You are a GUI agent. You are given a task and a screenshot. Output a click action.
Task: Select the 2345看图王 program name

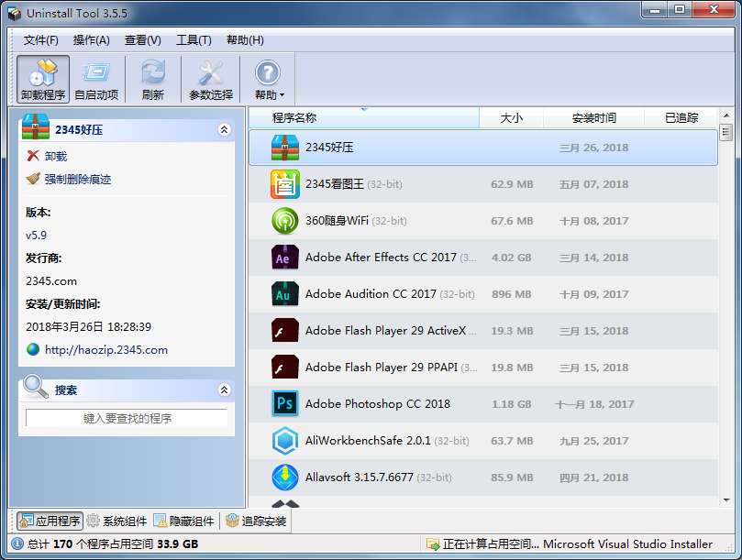tap(335, 184)
